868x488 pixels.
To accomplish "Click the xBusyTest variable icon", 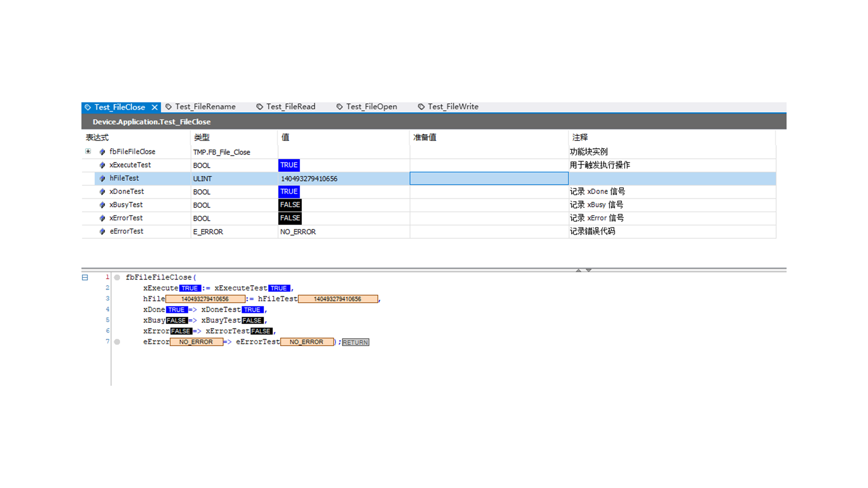I will click(x=102, y=205).
